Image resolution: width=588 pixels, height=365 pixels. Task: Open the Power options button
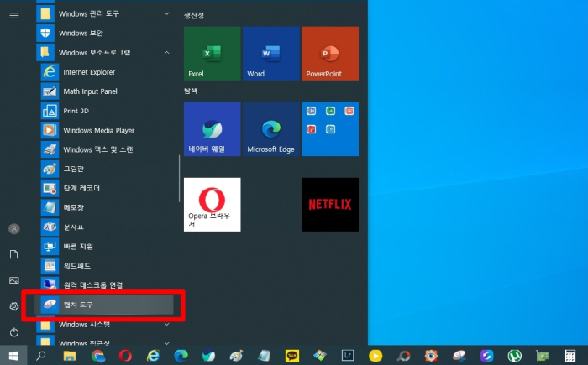click(x=14, y=332)
